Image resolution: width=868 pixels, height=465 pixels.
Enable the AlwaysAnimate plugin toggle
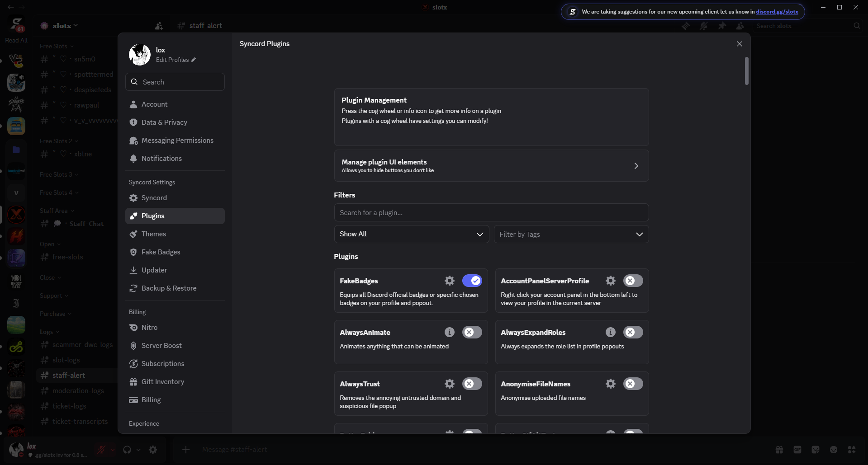tap(472, 332)
